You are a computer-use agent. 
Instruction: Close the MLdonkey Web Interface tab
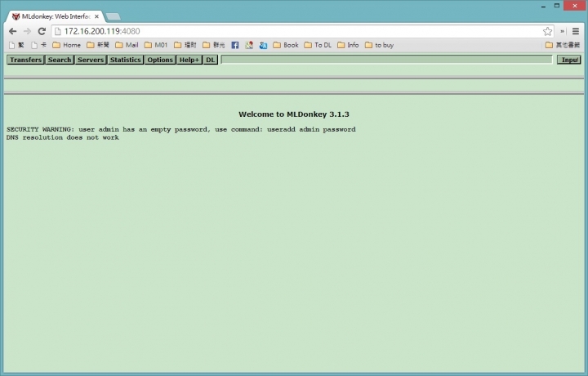96,16
